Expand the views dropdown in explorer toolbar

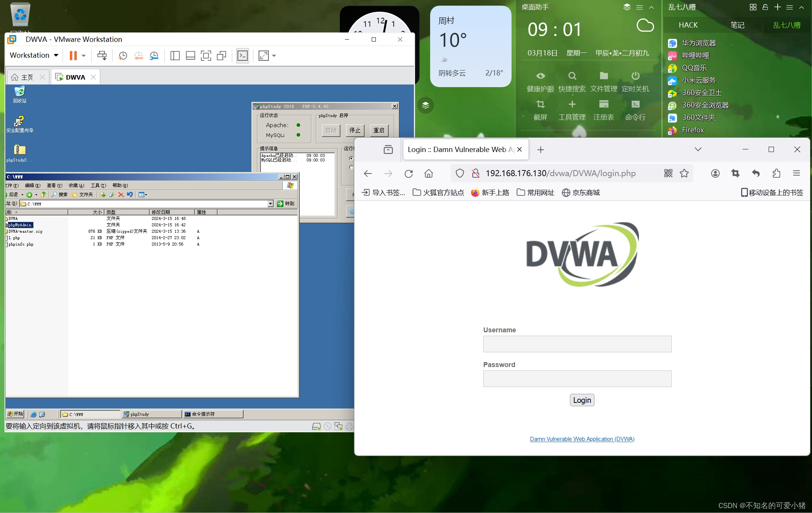coord(146,195)
